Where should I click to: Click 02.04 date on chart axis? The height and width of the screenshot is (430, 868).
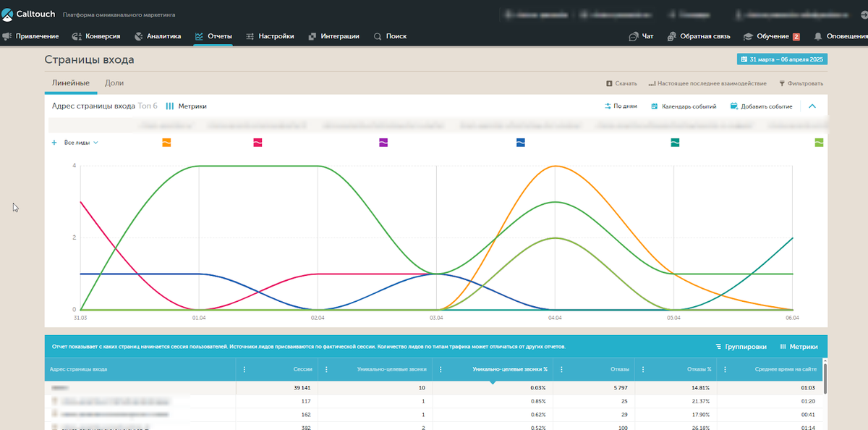pos(318,318)
